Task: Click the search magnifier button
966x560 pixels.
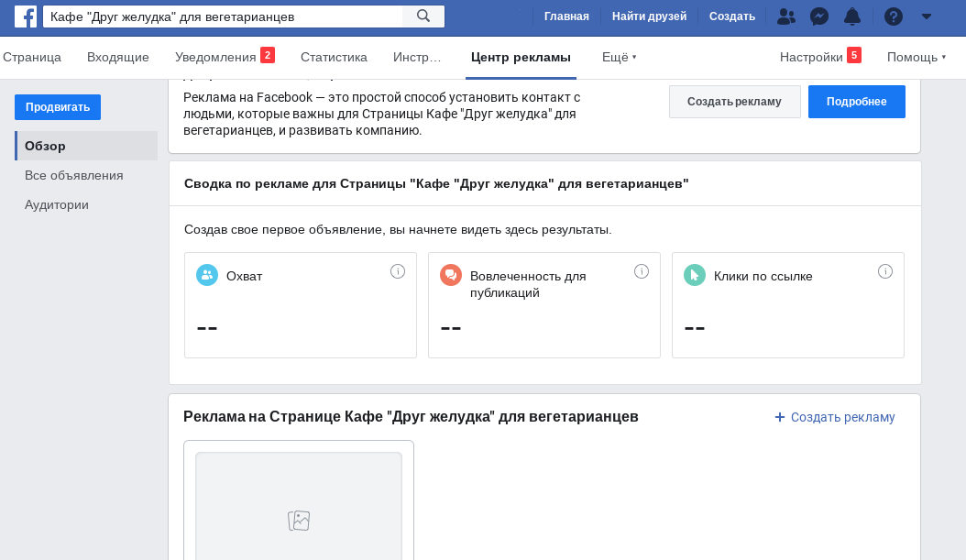Action: 423,16
